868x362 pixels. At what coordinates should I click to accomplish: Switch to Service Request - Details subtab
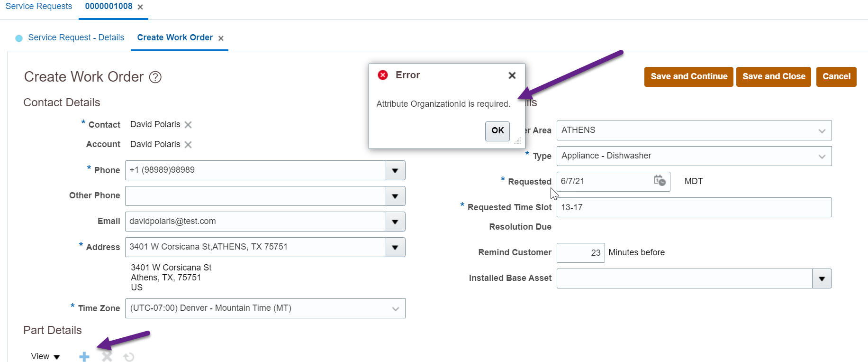[x=76, y=37]
